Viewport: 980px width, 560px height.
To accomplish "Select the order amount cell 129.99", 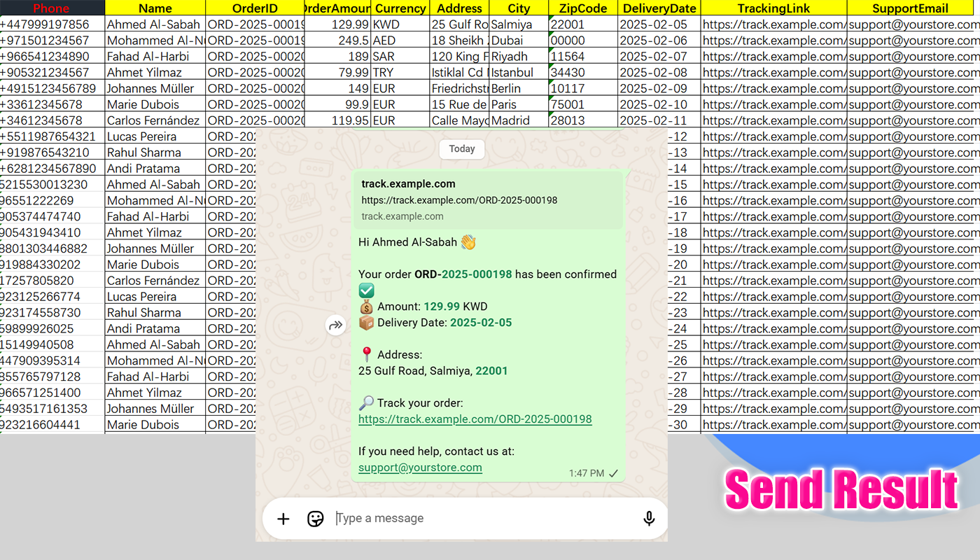I will (x=338, y=24).
